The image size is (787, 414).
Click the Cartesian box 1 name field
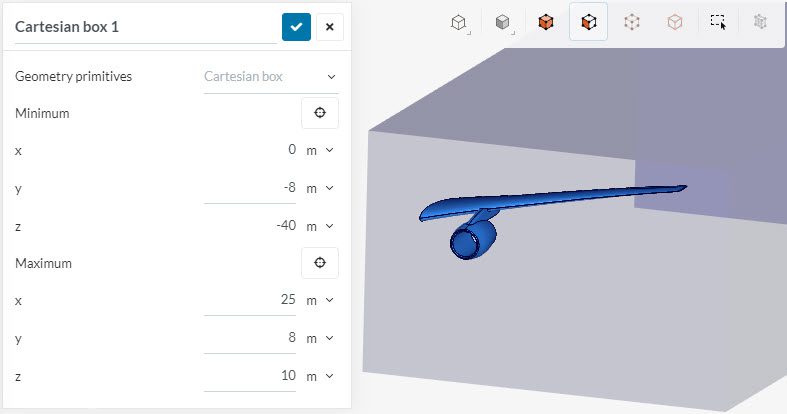click(x=146, y=27)
